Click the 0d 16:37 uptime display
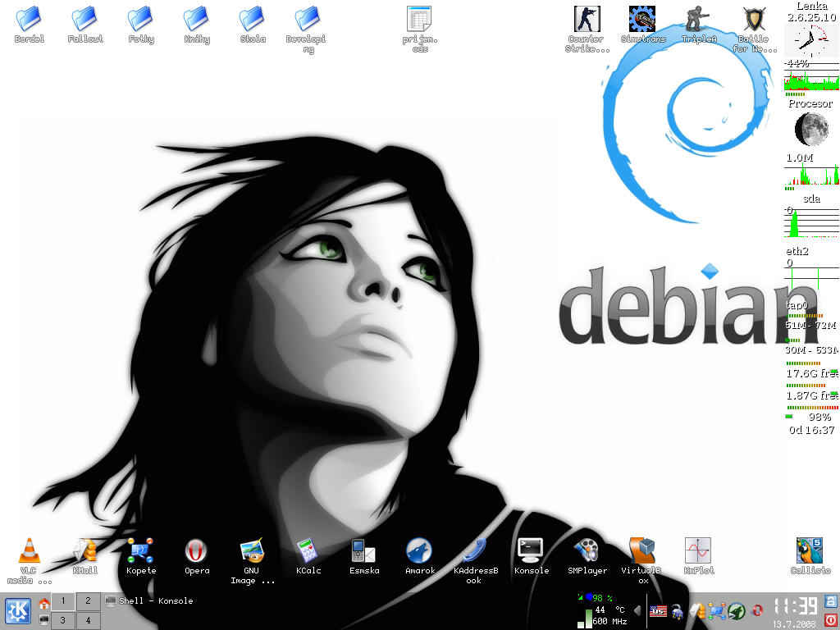The height and width of the screenshot is (630, 840). [811, 430]
